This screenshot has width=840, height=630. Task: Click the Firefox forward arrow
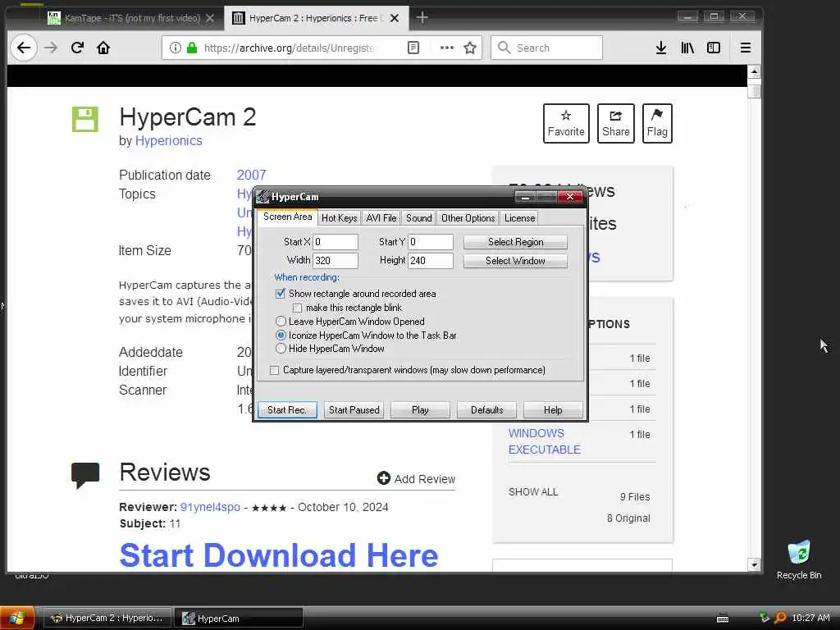tap(51, 48)
